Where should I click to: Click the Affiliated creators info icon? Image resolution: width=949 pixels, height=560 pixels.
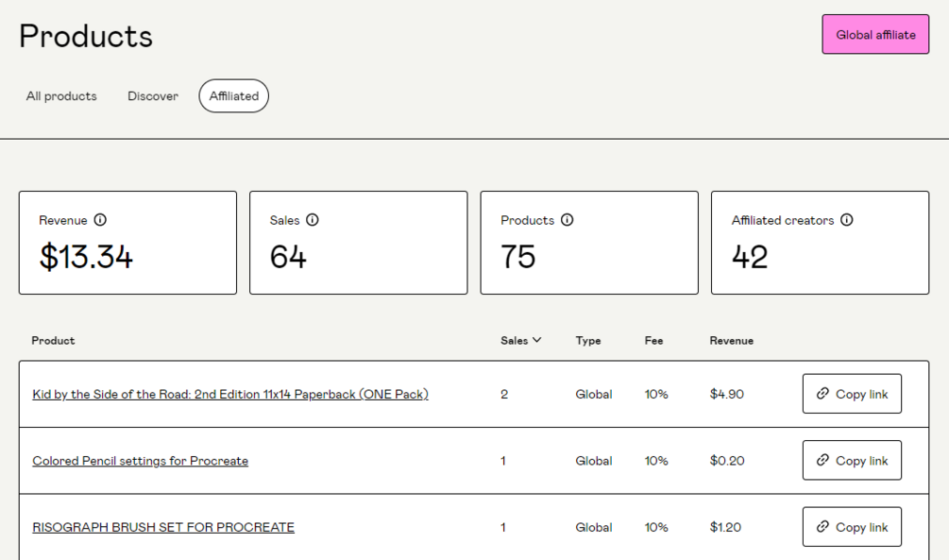coord(847,220)
